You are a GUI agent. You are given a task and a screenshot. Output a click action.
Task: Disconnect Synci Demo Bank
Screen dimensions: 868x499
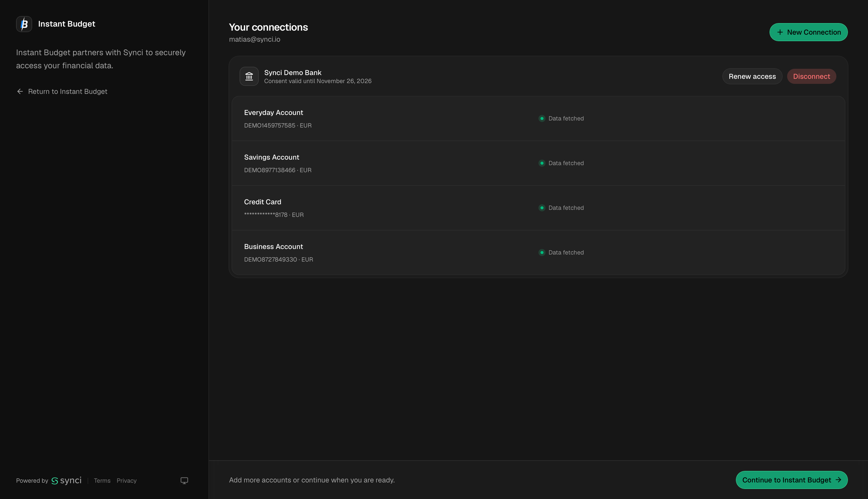[811, 76]
